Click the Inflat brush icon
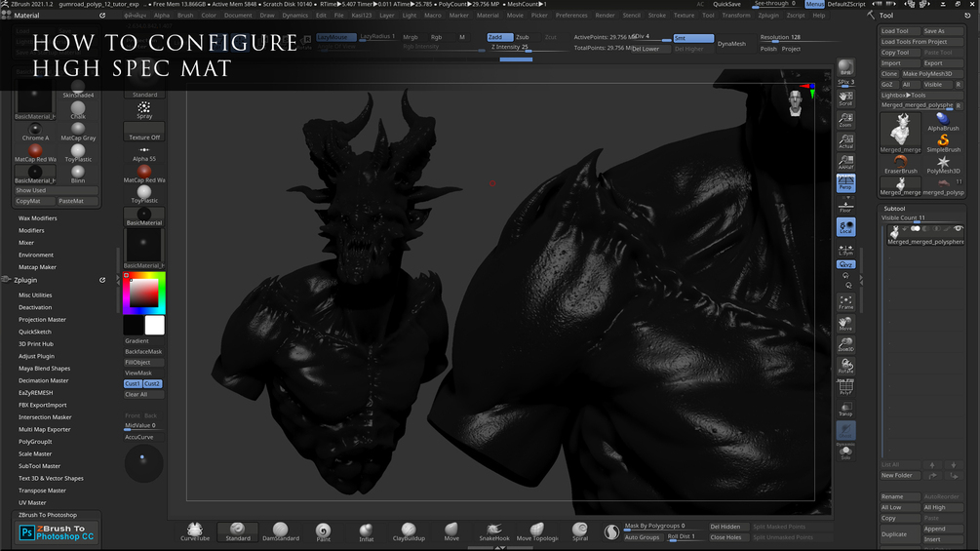This screenshot has height=551, width=980. (x=366, y=531)
